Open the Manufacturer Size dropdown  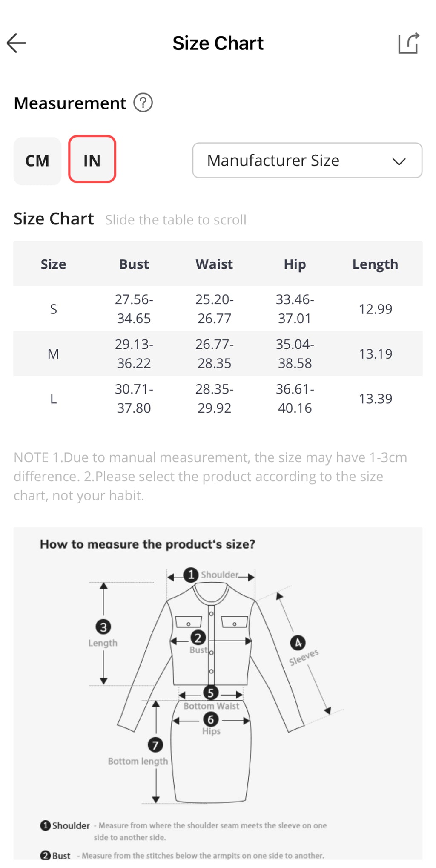pos(307,161)
